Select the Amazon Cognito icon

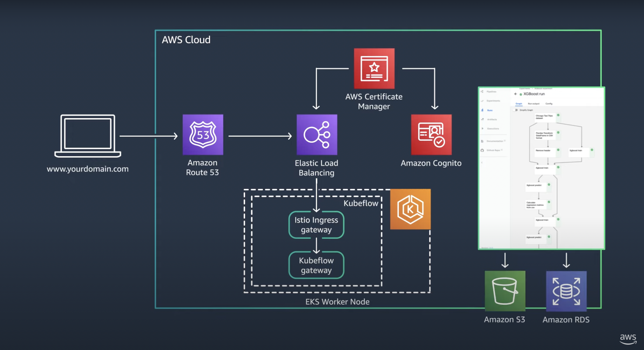431,135
